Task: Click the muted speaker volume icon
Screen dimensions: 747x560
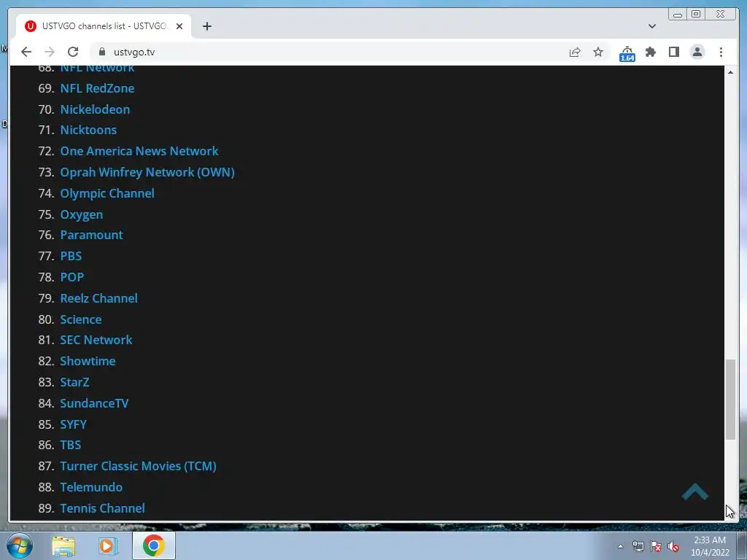Action: (673, 546)
